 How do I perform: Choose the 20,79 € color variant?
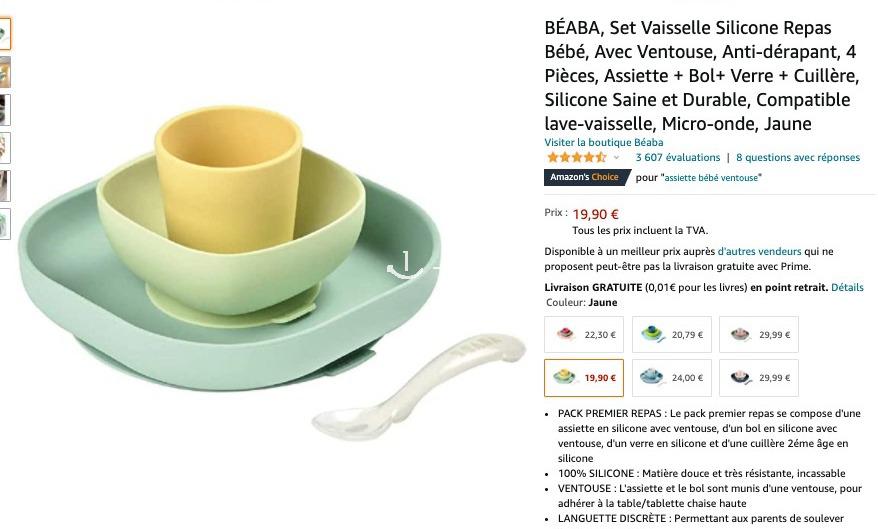click(x=671, y=334)
